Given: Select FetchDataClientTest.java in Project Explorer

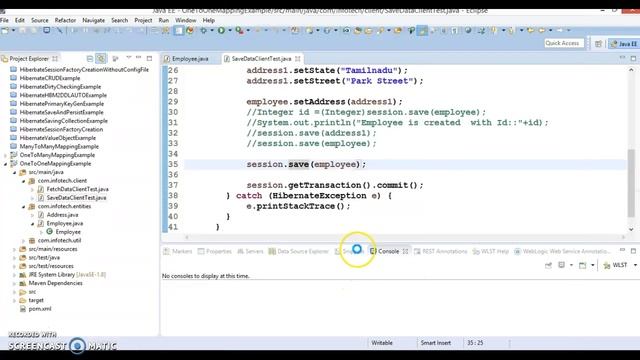Looking at the screenshot, I should pyautogui.click(x=78, y=189).
